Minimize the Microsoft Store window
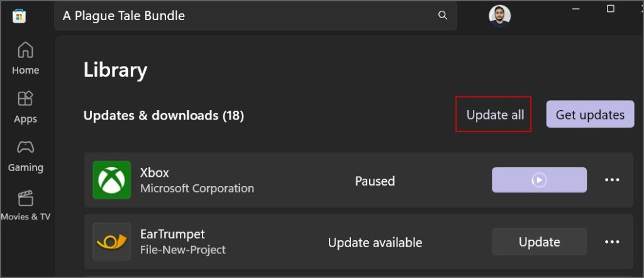This screenshot has width=644, height=278. click(576, 9)
